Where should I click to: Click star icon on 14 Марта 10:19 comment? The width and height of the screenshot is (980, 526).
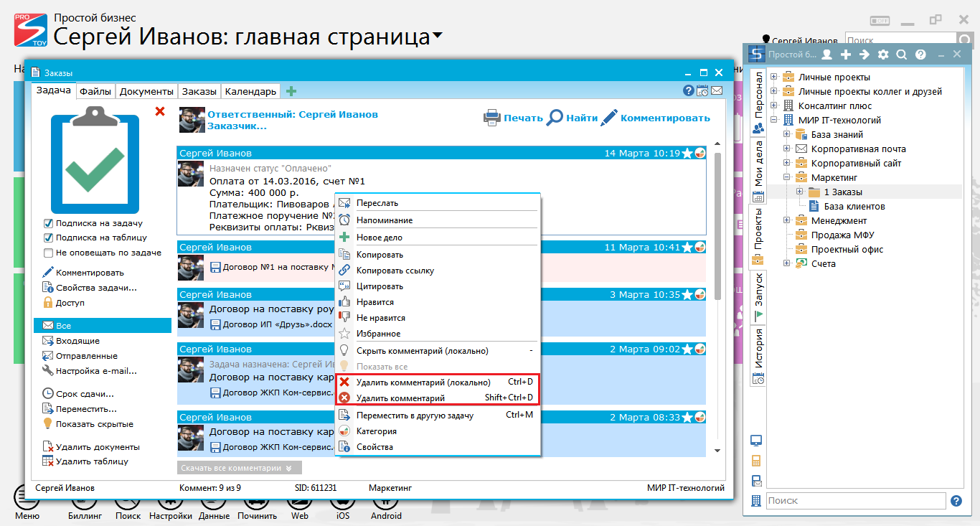point(687,153)
